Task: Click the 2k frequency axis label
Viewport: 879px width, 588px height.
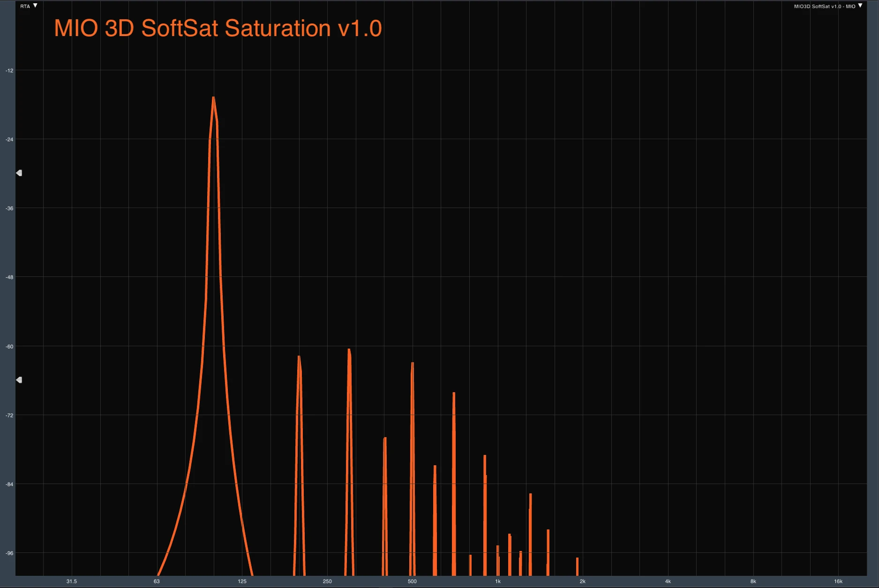Action: tap(583, 581)
